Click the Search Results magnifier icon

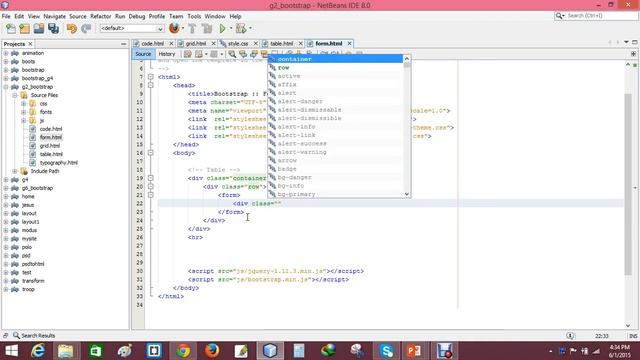16,336
